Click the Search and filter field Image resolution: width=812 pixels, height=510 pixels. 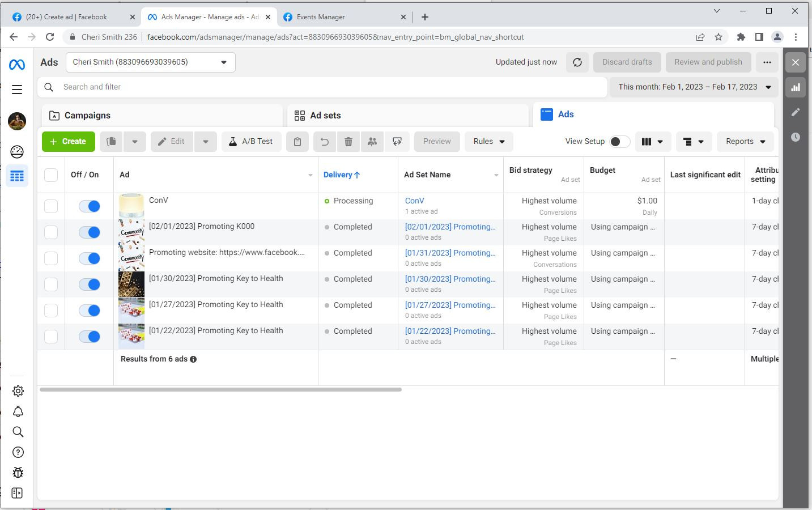coord(322,87)
